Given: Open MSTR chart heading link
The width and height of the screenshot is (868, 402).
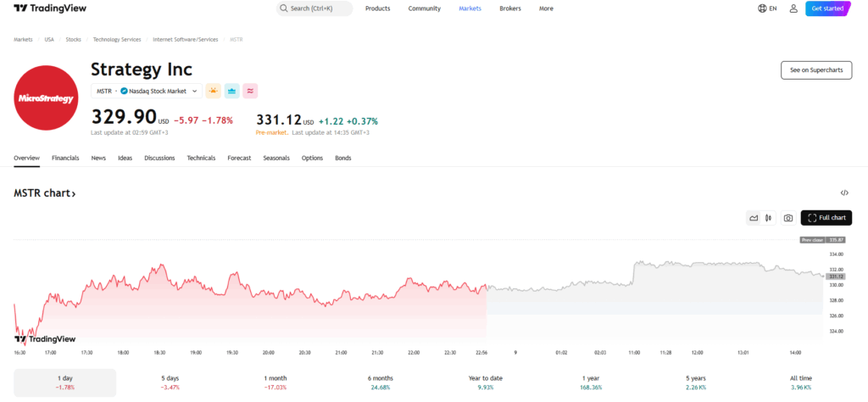Looking at the screenshot, I should coord(45,193).
